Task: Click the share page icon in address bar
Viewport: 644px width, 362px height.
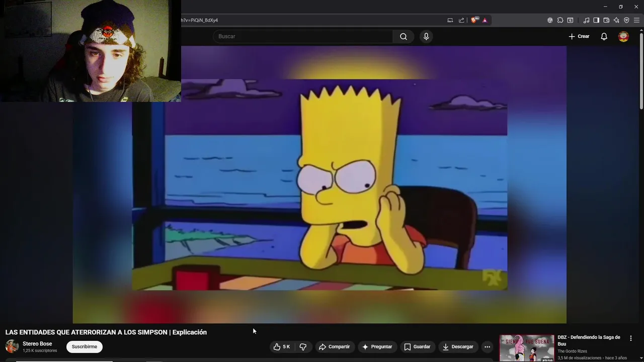Action: point(461,20)
